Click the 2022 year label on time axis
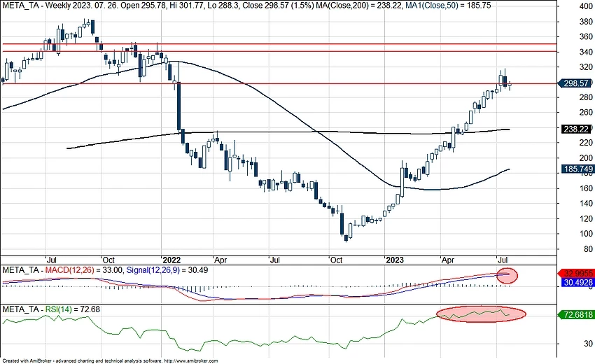Image resolution: width=595 pixels, height=364 pixels. 171,260
